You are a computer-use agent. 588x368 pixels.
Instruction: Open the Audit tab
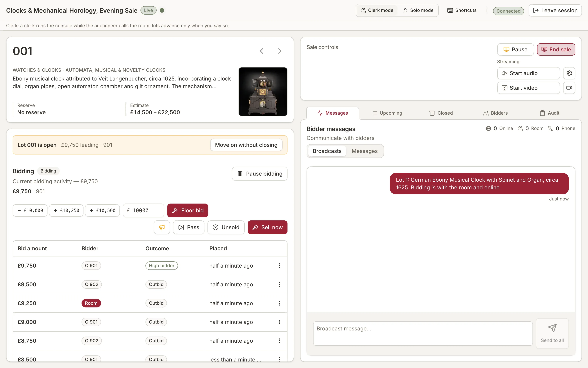[550, 113]
